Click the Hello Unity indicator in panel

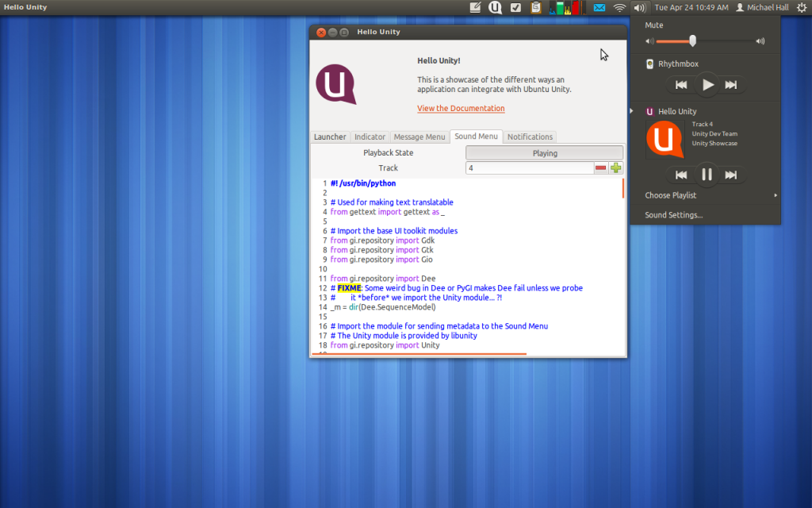(495, 7)
